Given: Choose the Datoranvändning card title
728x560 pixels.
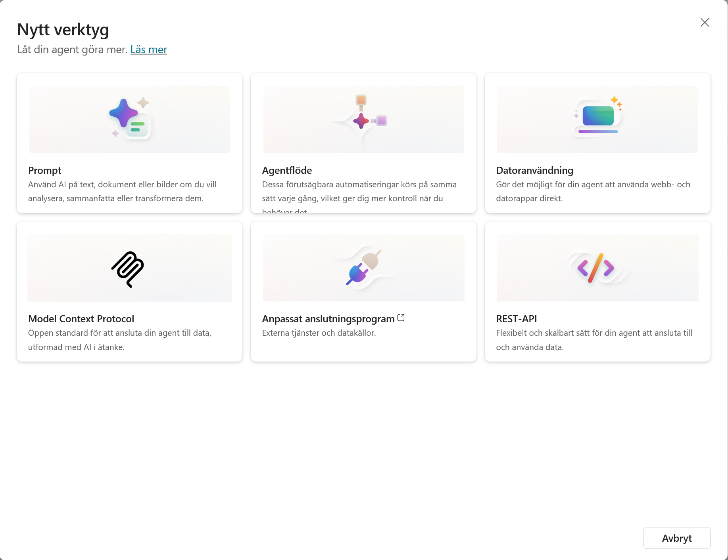Looking at the screenshot, I should (x=534, y=170).
